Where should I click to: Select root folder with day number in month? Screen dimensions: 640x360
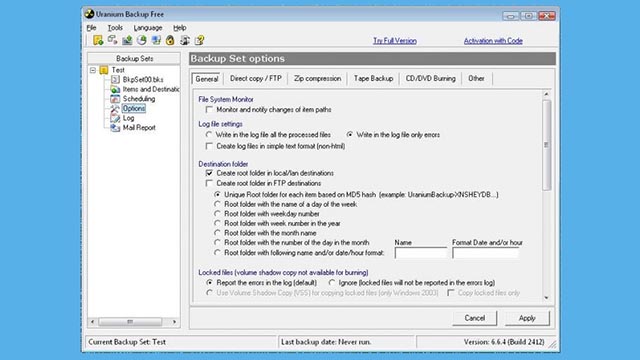pyautogui.click(x=218, y=242)
